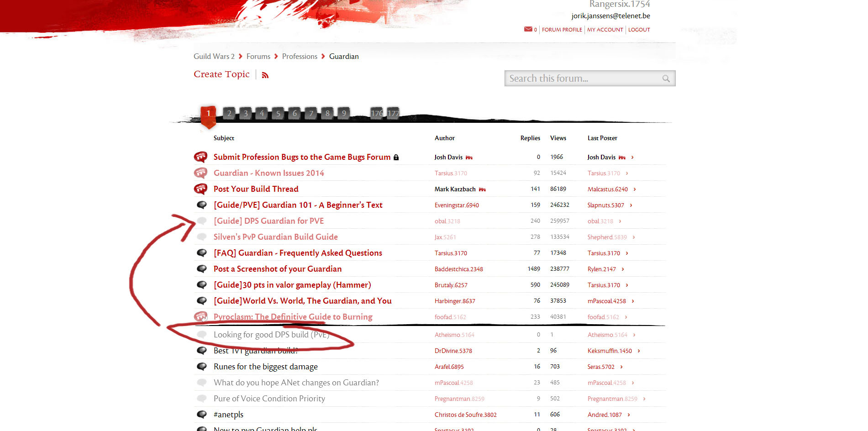
Task: Open author profile Harbinger.8637
Action: coord(455,301)
